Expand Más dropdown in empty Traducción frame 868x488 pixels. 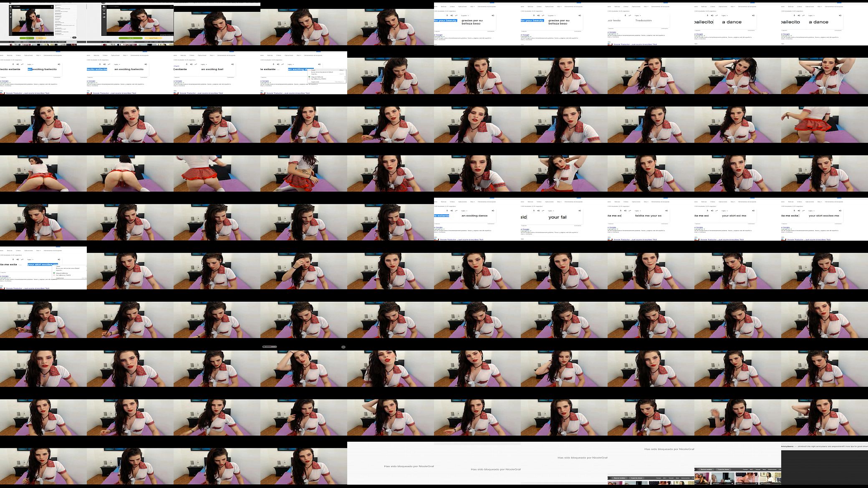tap(646, 7)
